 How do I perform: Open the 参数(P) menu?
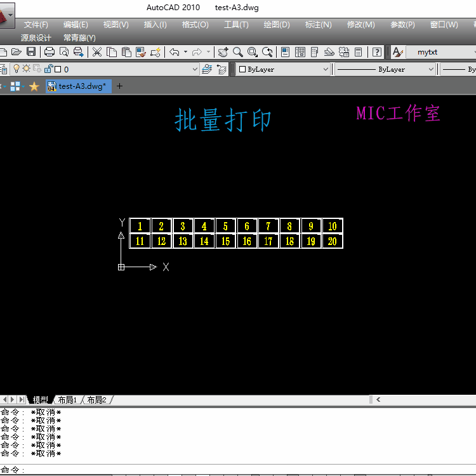(x=402, y=25)
